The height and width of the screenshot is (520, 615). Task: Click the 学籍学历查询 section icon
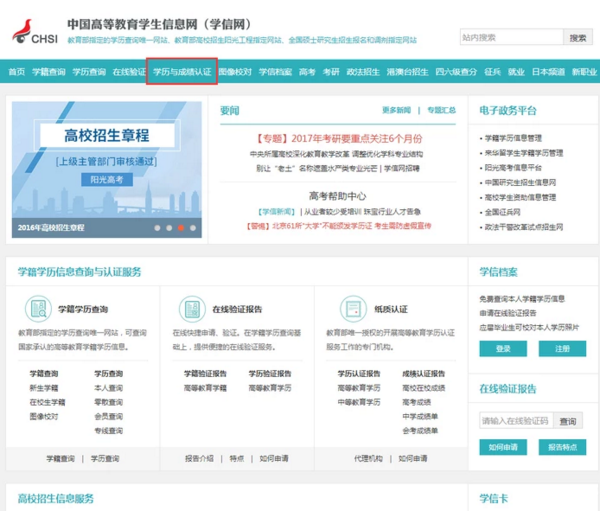39,309
